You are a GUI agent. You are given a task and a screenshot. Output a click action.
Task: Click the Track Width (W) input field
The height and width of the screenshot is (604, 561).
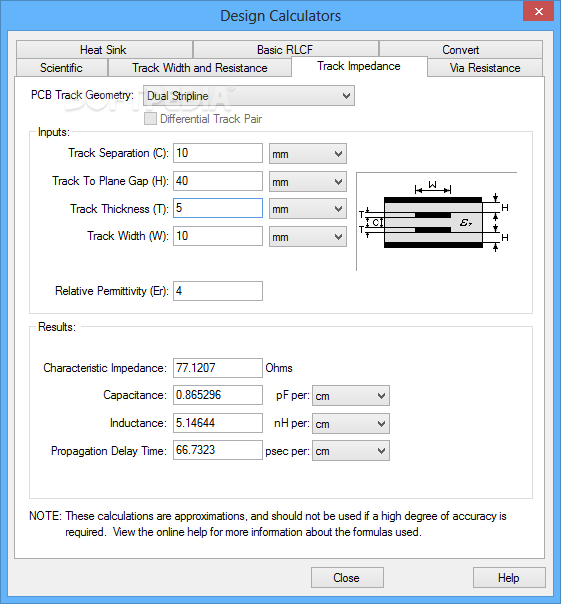click(218, 236)
